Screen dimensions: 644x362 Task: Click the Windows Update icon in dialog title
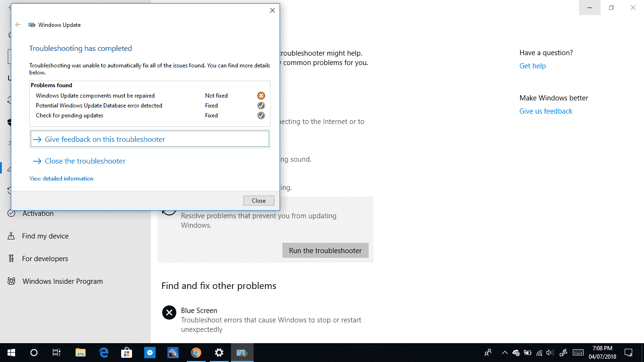32,25
